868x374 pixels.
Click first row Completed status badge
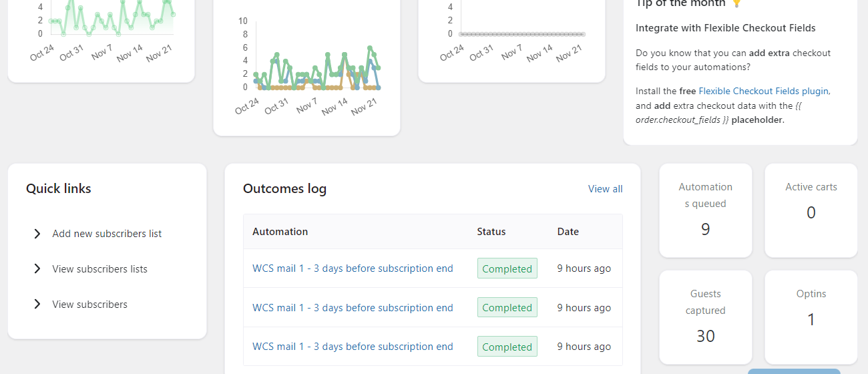point(507,268)
